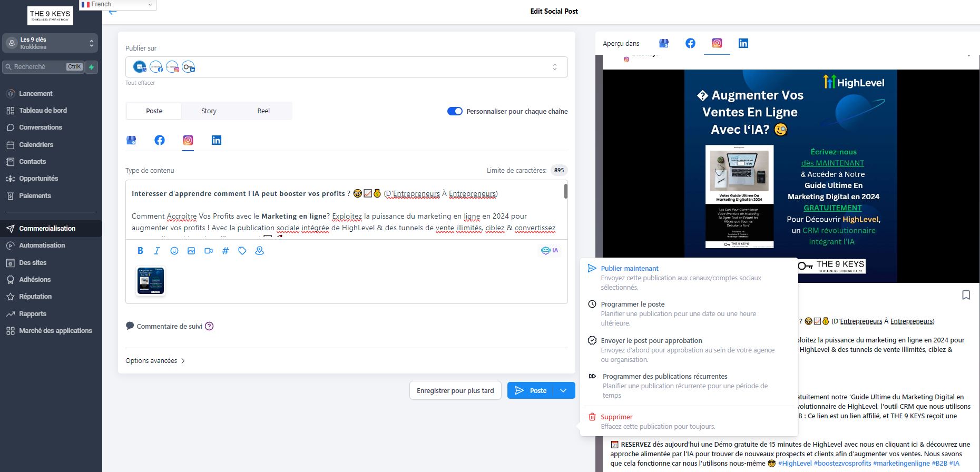980x472 pixels.
Task: Open the emoji picker
Action: (174, 251)
